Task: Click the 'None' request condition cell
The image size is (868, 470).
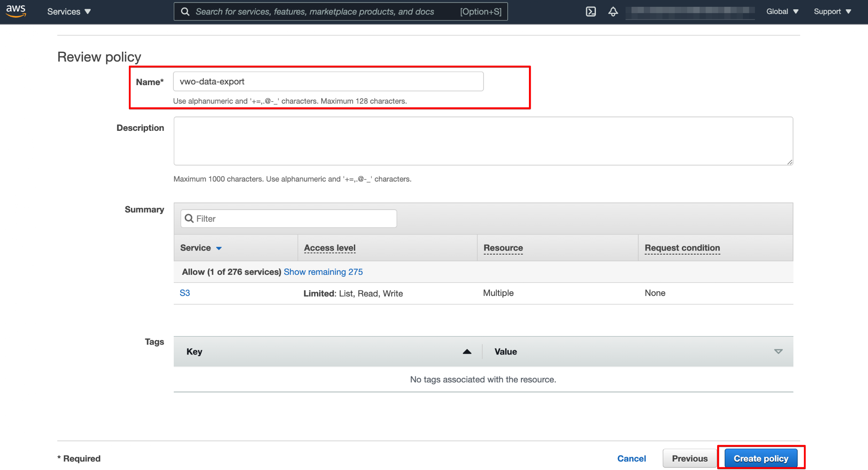Action: [655, 293]
